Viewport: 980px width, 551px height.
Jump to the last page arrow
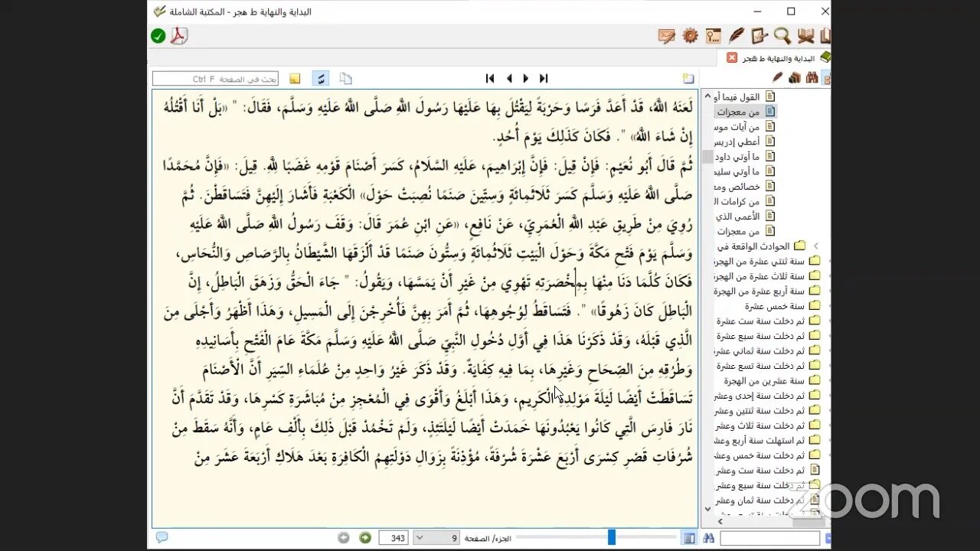(544, 78)
